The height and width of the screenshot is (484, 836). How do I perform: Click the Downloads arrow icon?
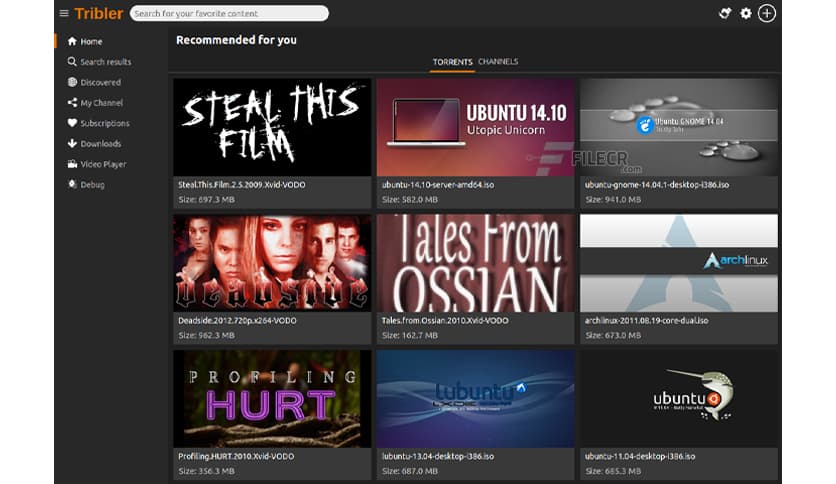tap(72, 143)
